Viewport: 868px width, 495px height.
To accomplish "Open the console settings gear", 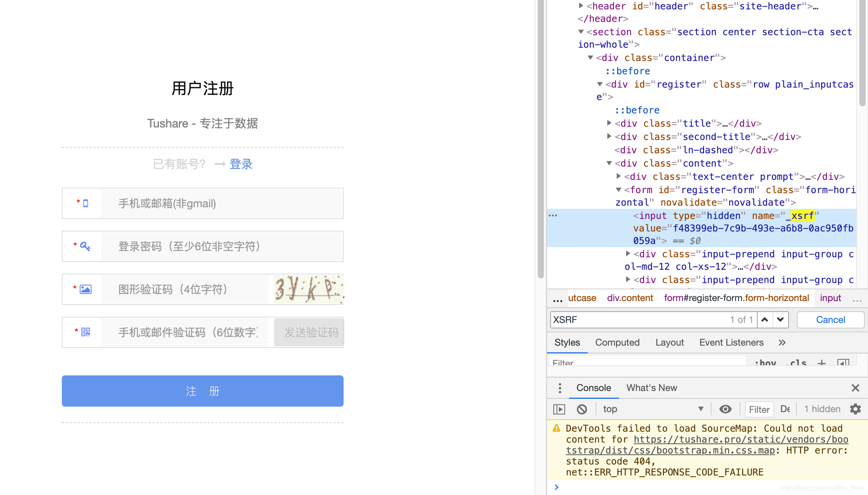I will 855,409.
